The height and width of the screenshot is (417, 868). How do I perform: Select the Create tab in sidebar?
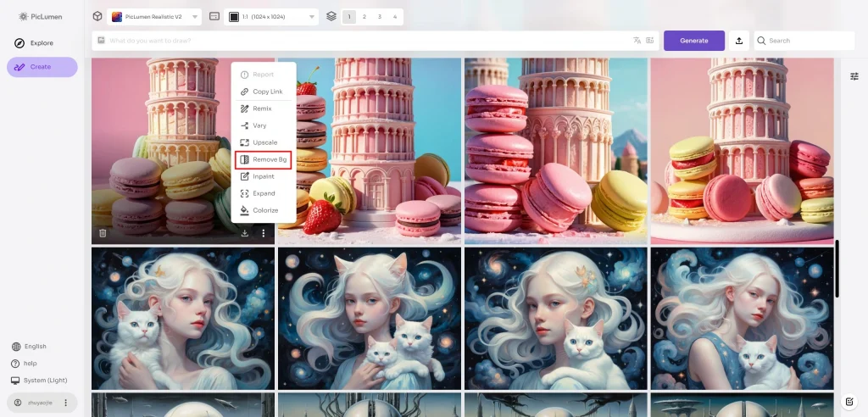click(42, 67)
